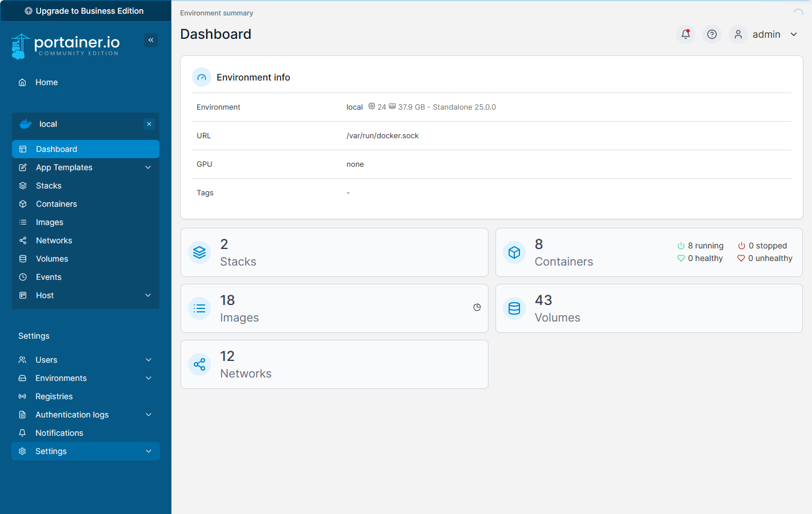This screenshot has height=514, width=812.
Task: Click the '0 stopped' container status
Action: [x=762, y=246]
